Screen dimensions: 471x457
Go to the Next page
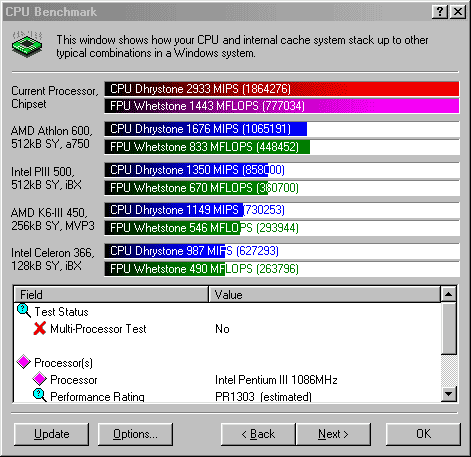(333, 434)
